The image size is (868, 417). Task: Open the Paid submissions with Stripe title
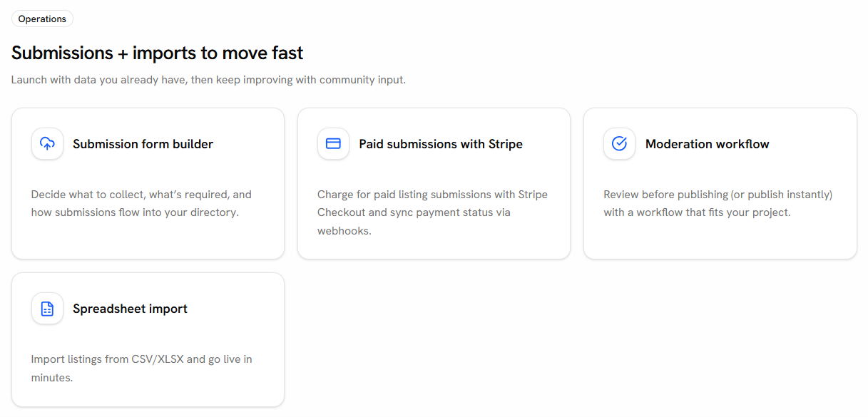(440, 144)
